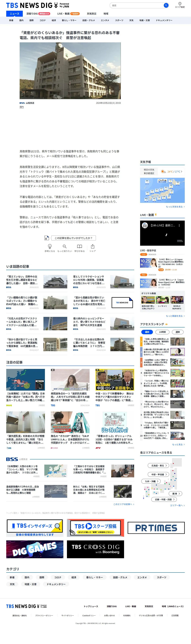191x644 pixels.
Task: Select 国際 in the category bar
Action: tap(31, 20)
